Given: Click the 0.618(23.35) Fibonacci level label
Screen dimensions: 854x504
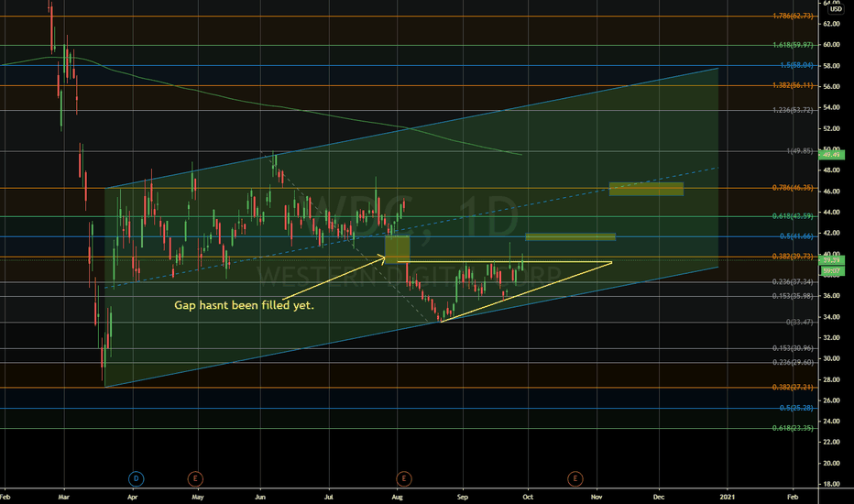Looking at the screenshot, I should 793,428.
